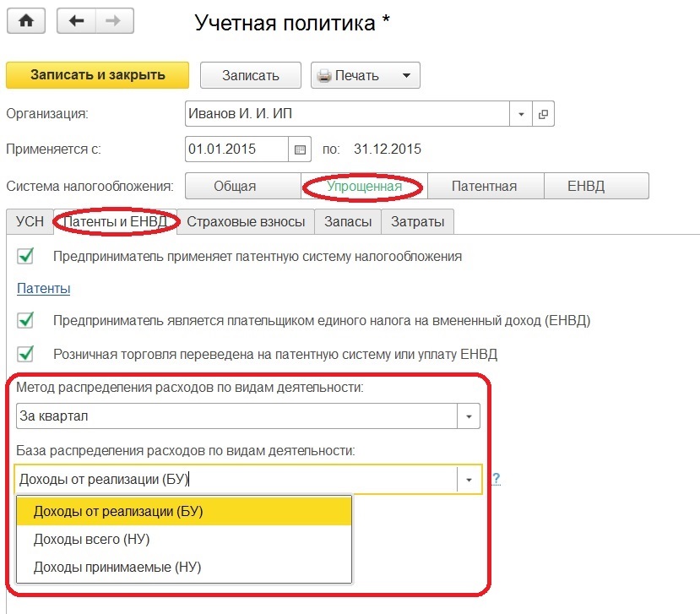The image size is (700, 614).
Task: Open the Запасы tab
Action: tap(348, 221)
